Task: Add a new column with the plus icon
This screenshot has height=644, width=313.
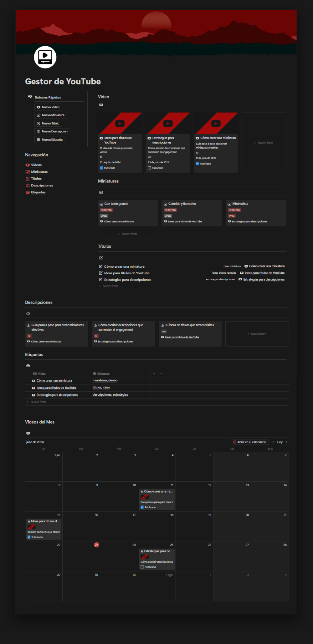Action: point(154,374)
